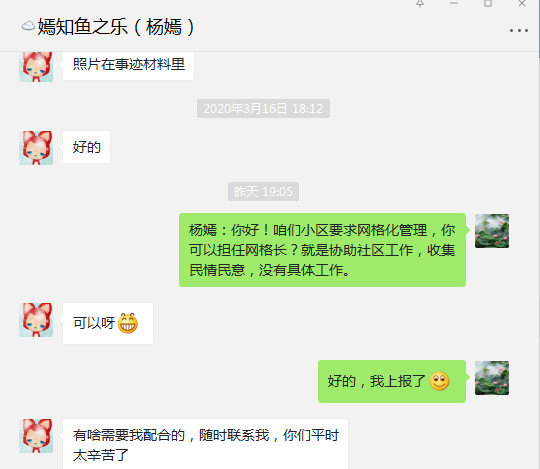Open lotus avatar beside the long green message
The height and width of the screenshot is (469, 540).
point(492,231)
